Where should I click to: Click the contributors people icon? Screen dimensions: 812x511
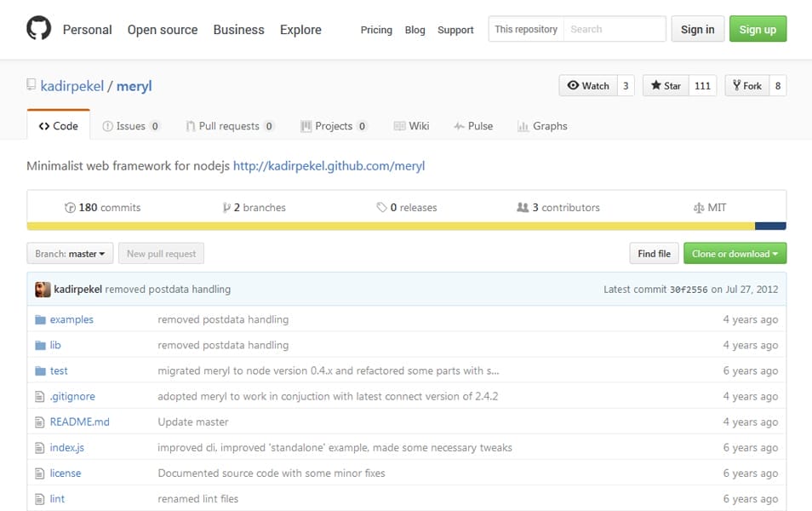coord(523,208)
